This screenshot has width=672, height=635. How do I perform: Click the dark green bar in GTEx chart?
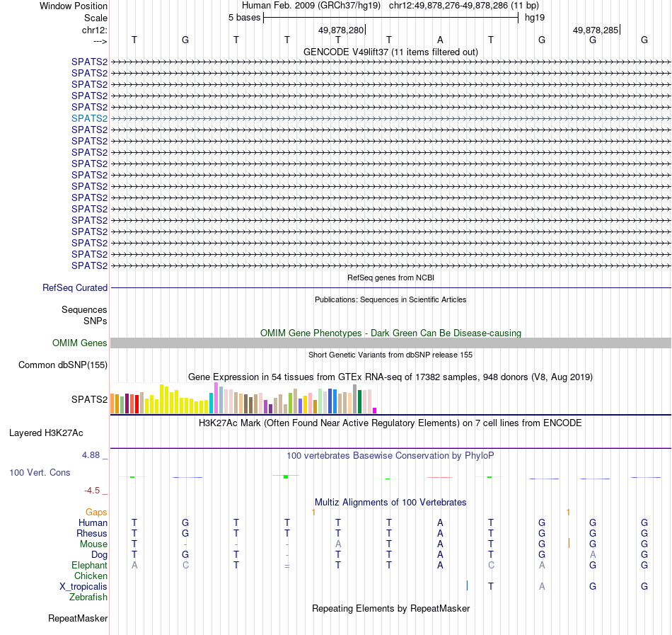click(360, 402)
